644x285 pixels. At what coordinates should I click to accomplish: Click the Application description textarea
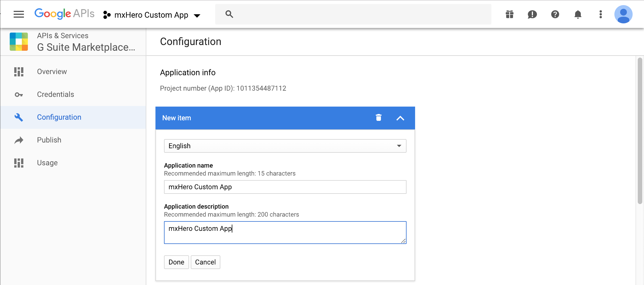[x=285, y=233]
